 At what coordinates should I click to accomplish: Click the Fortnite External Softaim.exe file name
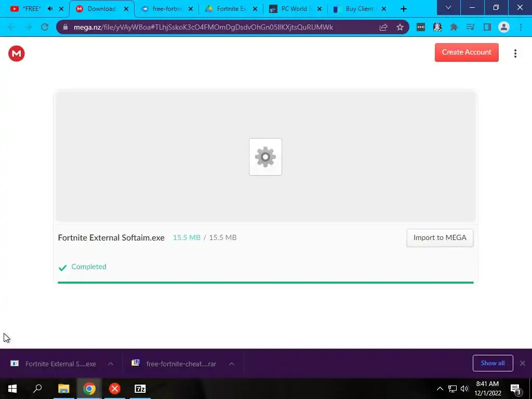[111, 237]
